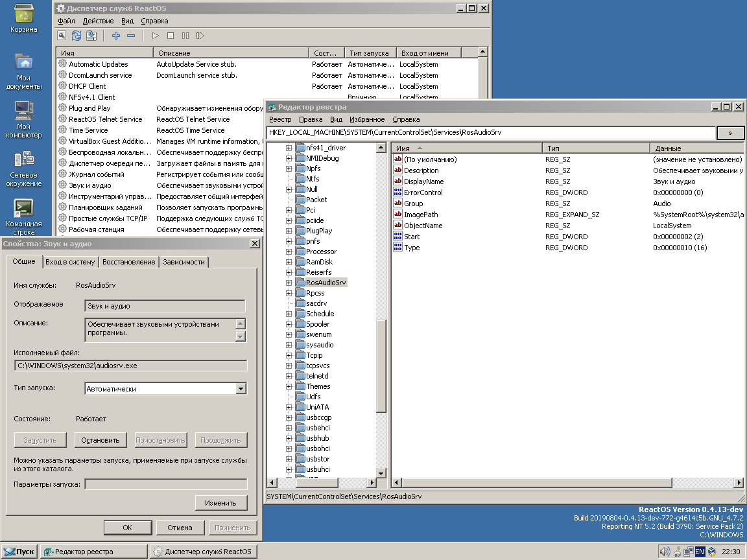The image size is (747, 560).
Task: Click registry tree horizontal scroll right arrow
Action: point(372,482)
